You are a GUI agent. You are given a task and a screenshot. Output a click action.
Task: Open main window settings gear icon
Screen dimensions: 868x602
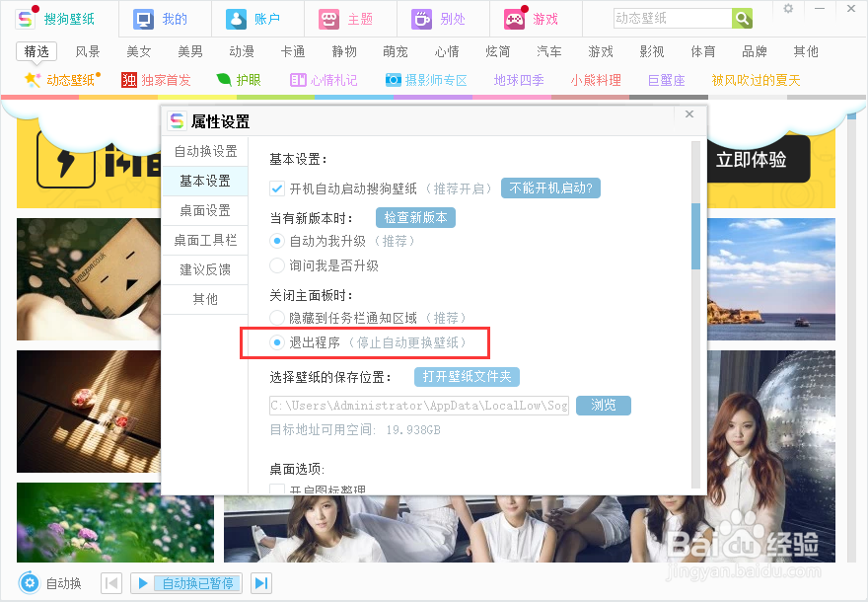coord(788,8)
